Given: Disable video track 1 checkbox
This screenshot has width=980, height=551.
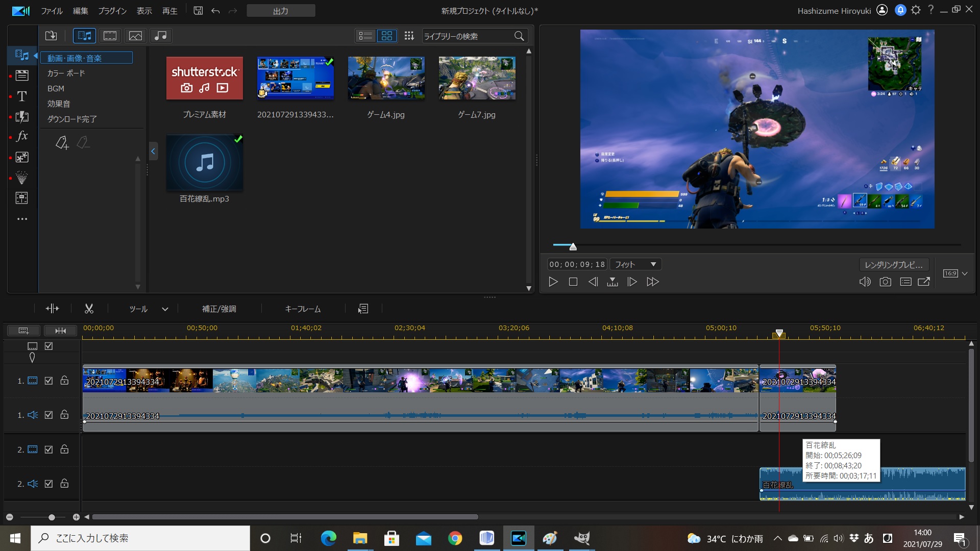Looking at the screenshot, I should (48, 381).
